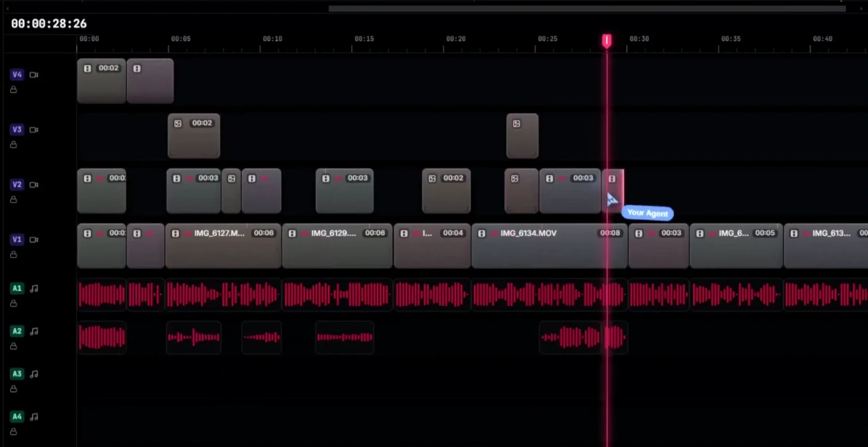868x447 pixels.
Task: Select the V1 track label
Action: click(17, 239)
